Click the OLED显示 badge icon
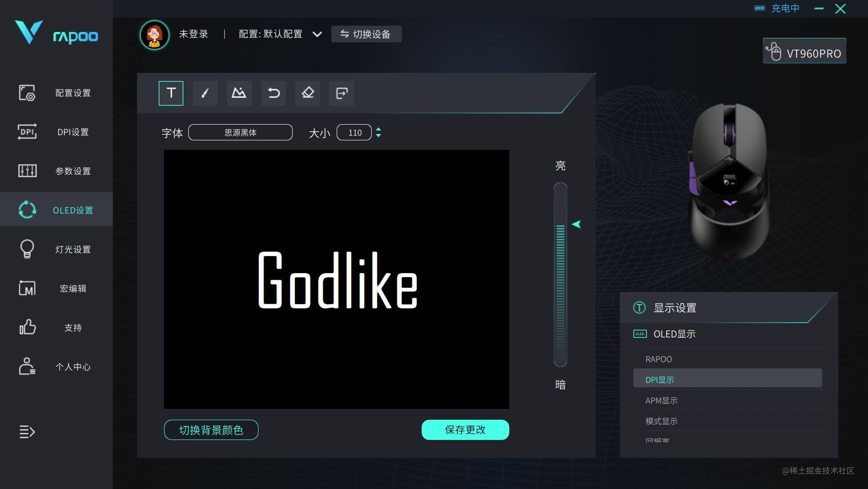Screen dimensions: 868x489 (x=640, y=334)
